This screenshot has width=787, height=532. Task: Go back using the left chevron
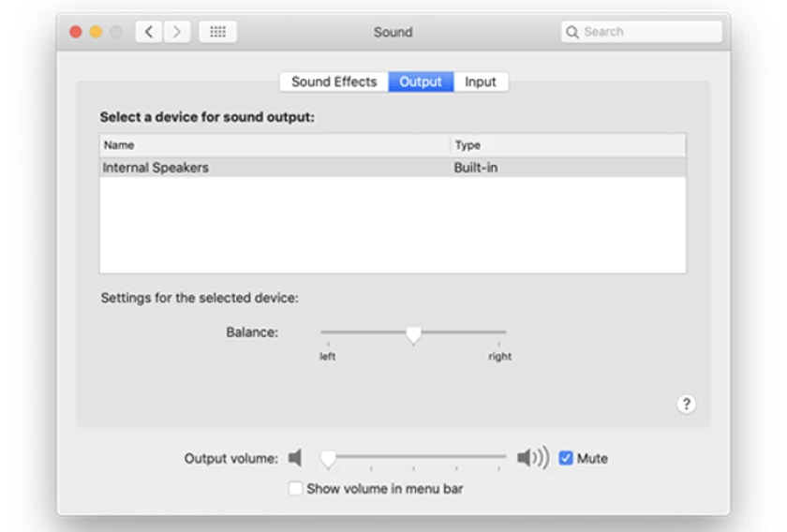[149, 32]
